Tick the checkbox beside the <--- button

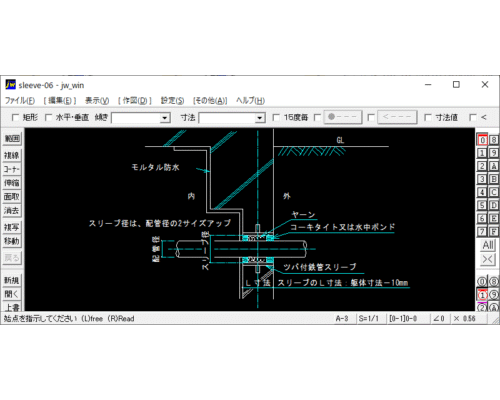pyautogui.click(x=371, y=117)
